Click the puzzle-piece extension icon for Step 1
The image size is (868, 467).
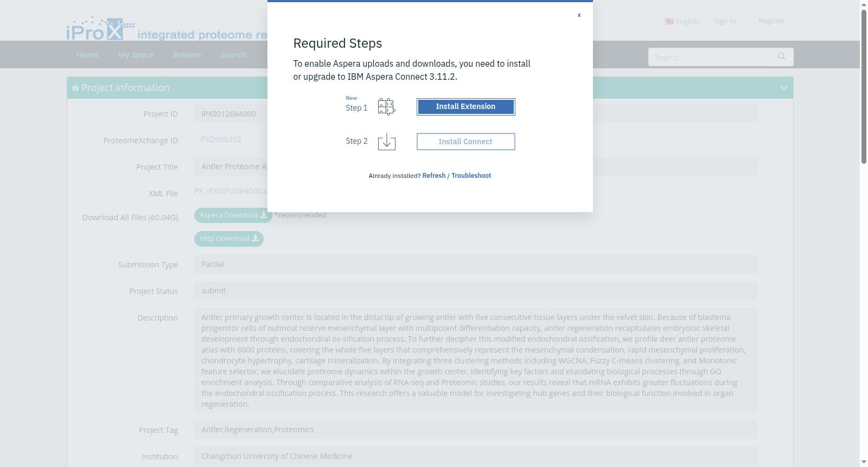click(386, 107)
